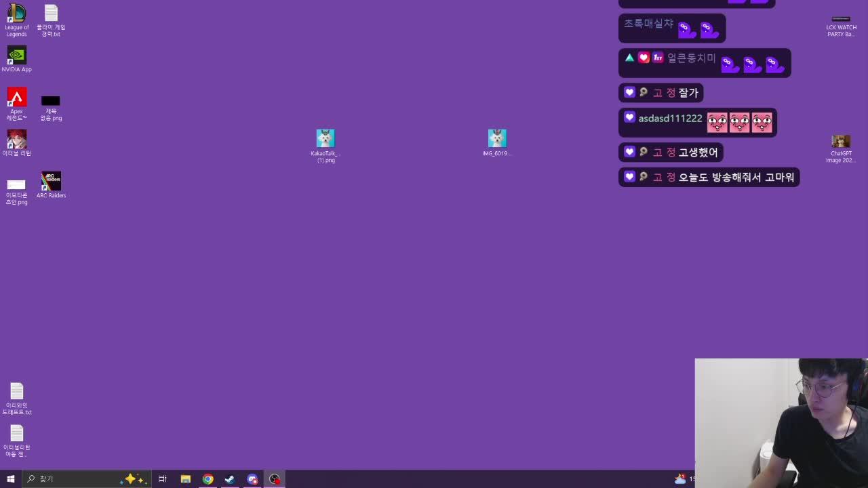Click username 얼큰동치미 in chat overlay
This screenshot has width=868, height=488.
(x=692, y=58)
